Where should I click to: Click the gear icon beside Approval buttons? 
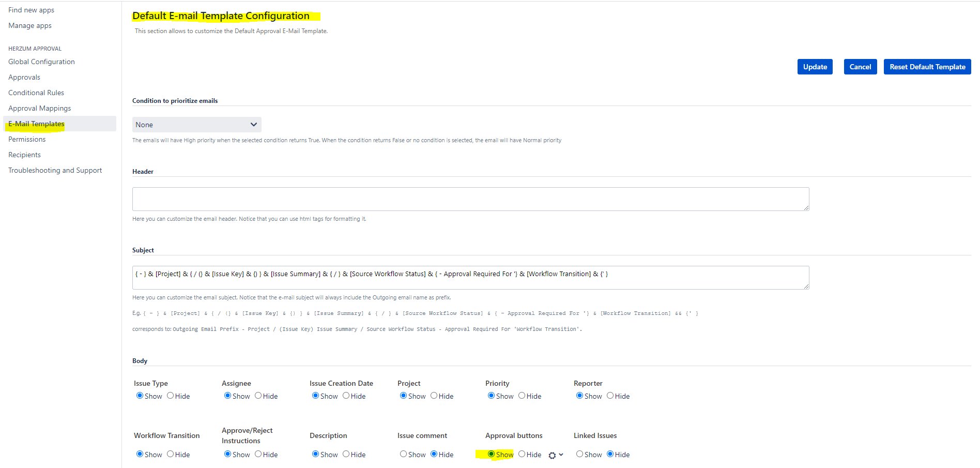552,455
